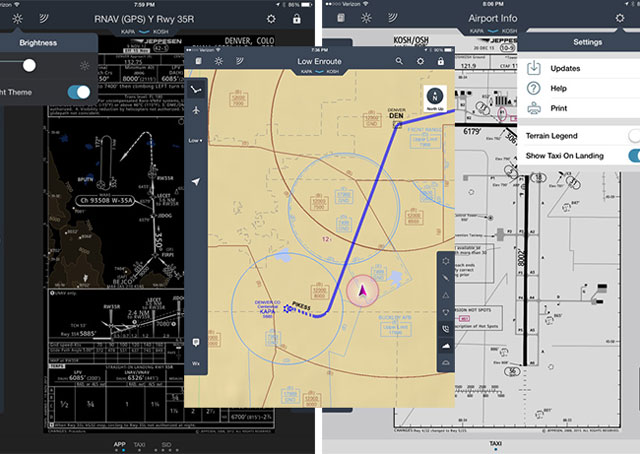Switch to the TAXI tab on the approach chart screen
This screenshot has height=454, width=640.
(x=139, y=445)
